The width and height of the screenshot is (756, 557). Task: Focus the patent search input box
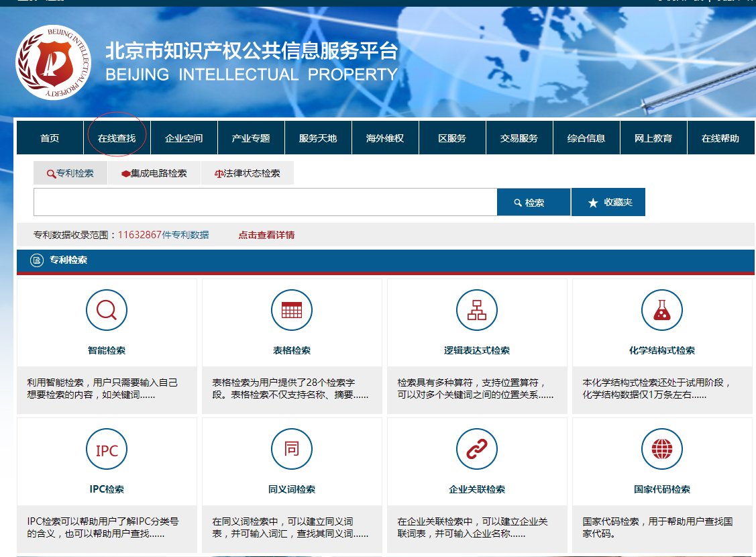click(265, 202)
